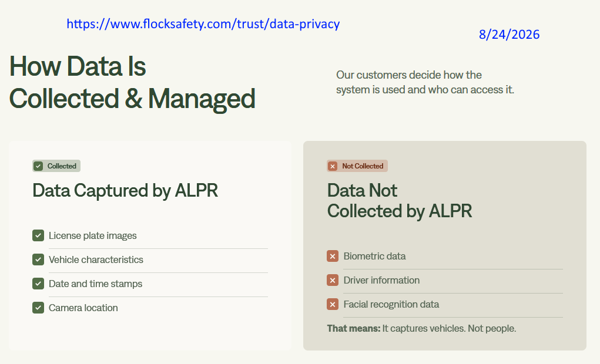Click the How Data Is Collected & Managed title
Viewport: 600px width, 364px height.
tap(132, 83)
